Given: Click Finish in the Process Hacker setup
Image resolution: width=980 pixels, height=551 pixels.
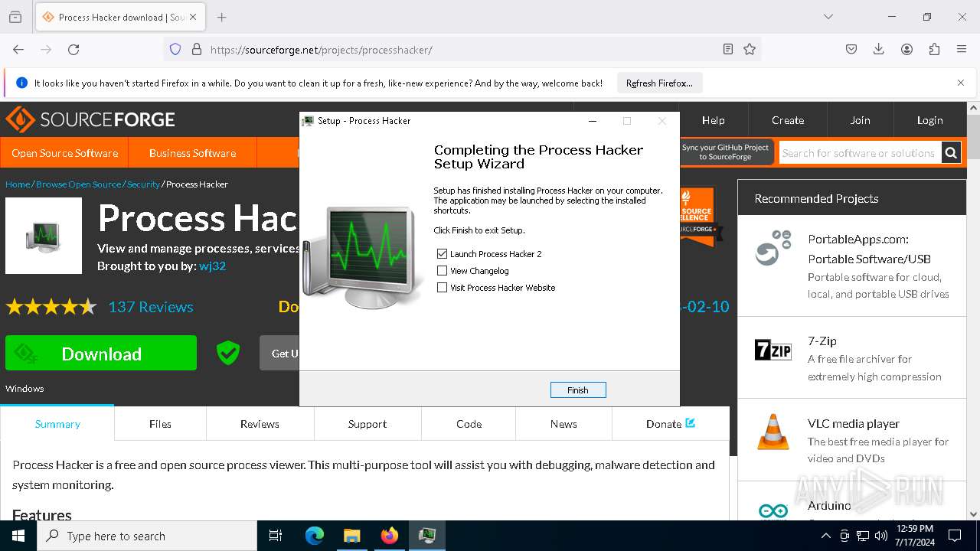Looking at the screenshot, I should point(578,390).
